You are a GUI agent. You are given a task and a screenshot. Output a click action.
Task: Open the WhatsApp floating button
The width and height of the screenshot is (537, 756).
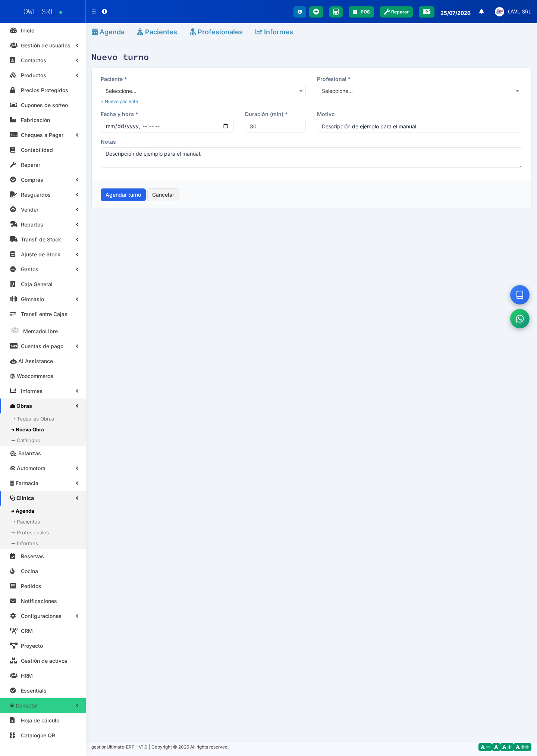520,319
